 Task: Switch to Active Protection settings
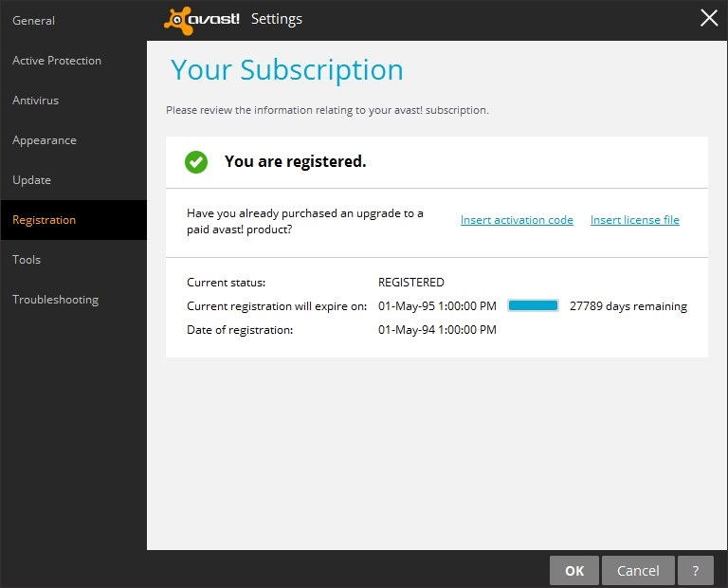click(57, 61)
